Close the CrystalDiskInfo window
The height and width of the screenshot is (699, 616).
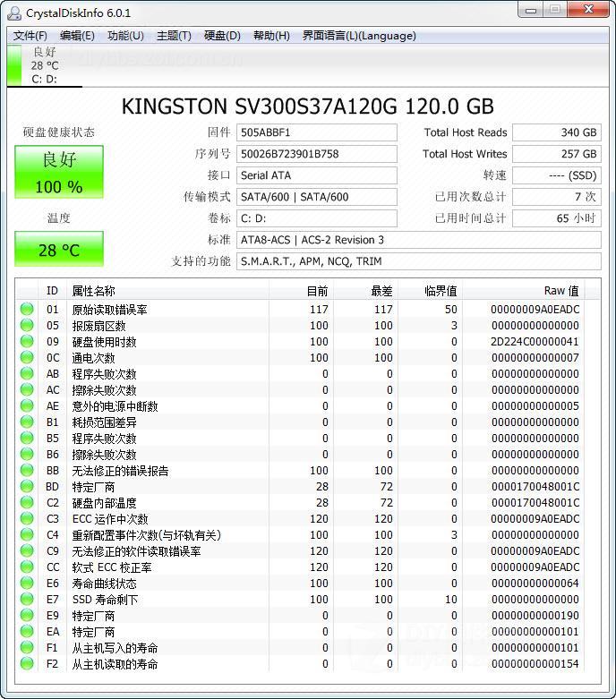pyautogui.click(x=588, y=10)
